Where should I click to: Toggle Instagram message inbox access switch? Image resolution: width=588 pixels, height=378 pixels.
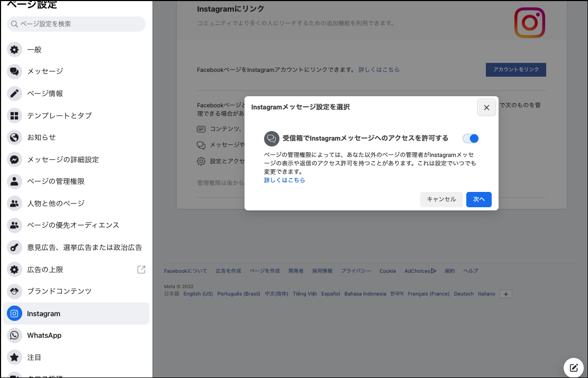(x=471, y=138)
